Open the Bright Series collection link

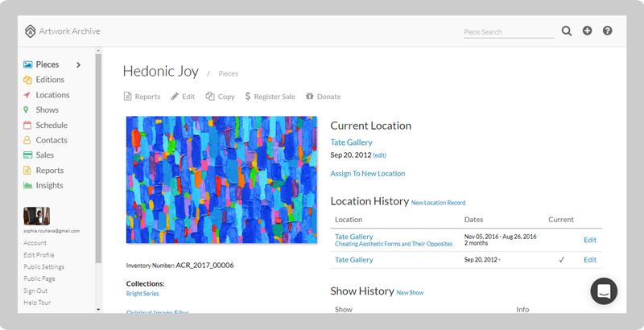pyautogui.click(x=142, y=294)
